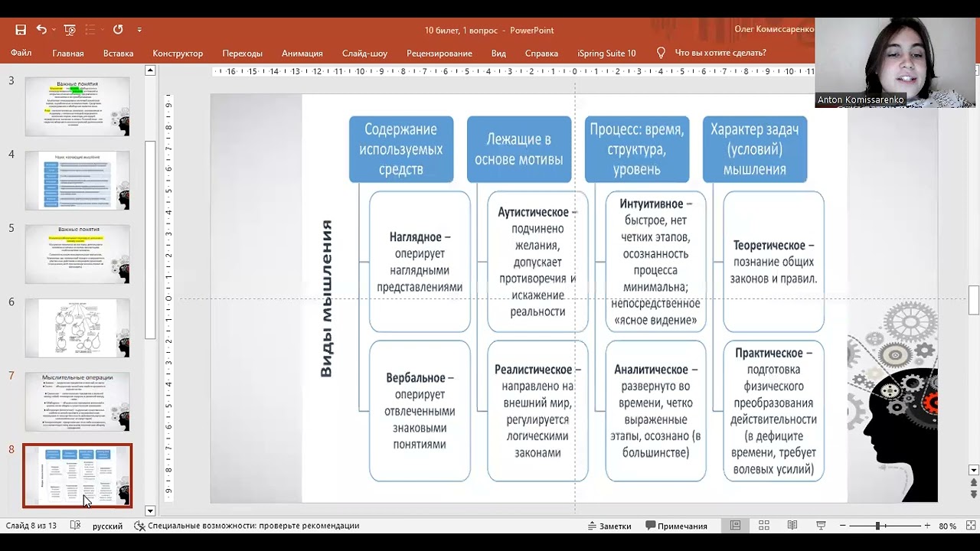Click the zoom slider handle
Screen dimensions: 980x551
(877, 526)
